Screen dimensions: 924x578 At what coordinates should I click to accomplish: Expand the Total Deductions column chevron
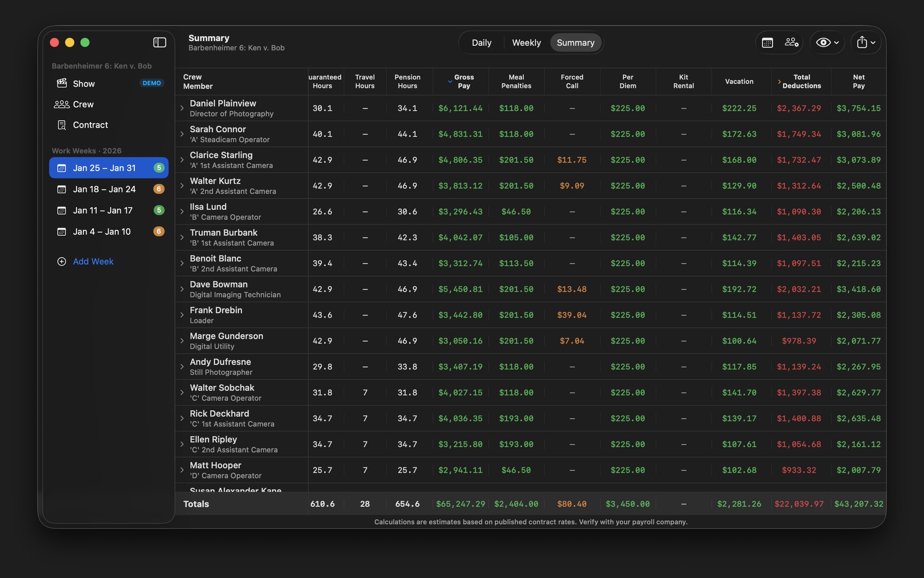tap(779, 81)
